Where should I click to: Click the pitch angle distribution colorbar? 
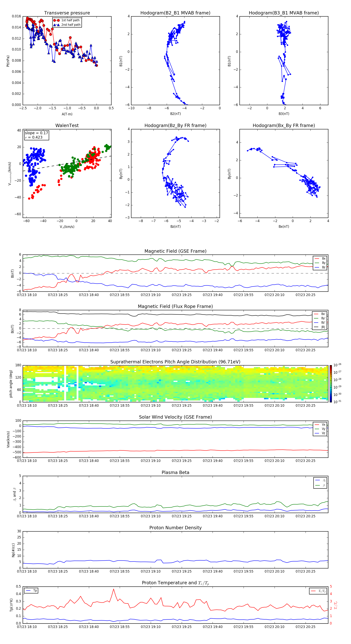coord(331,384)
